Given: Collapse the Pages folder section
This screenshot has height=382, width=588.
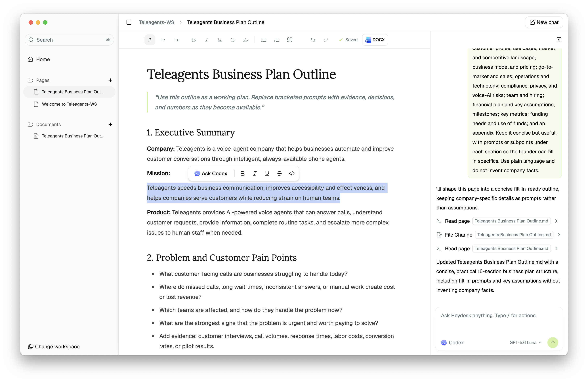Looking at the screenshot, I should pyautogui.click(x=39, y=80).
